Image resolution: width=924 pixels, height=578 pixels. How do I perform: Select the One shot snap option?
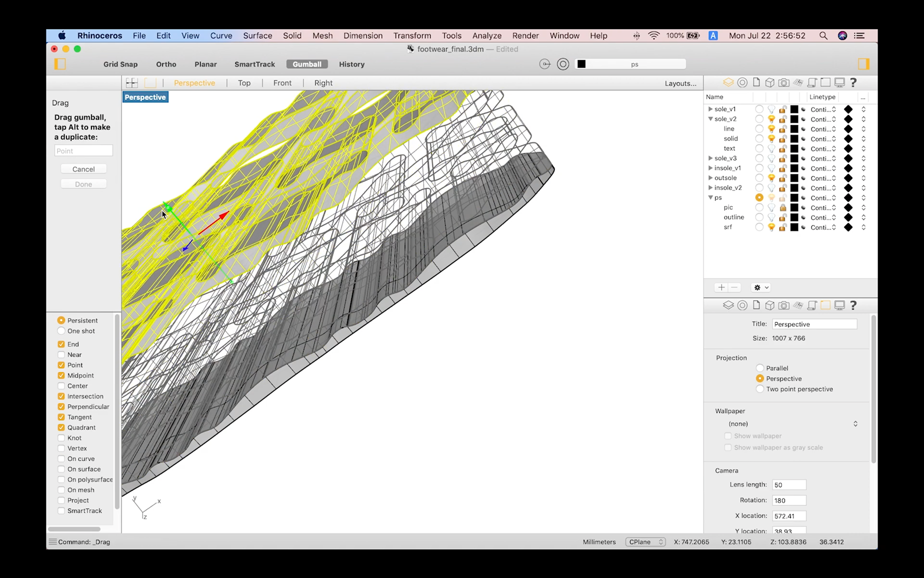(x=61, y=331)
